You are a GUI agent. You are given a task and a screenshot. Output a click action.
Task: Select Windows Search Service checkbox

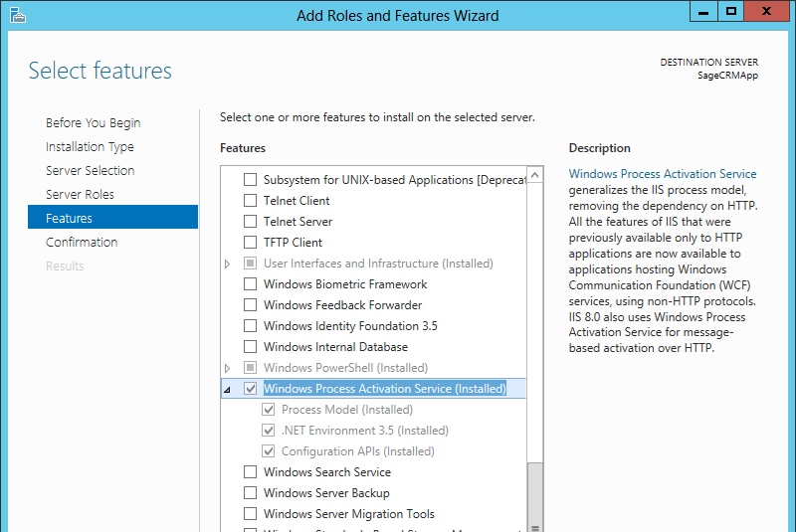[x=251, y=472]
